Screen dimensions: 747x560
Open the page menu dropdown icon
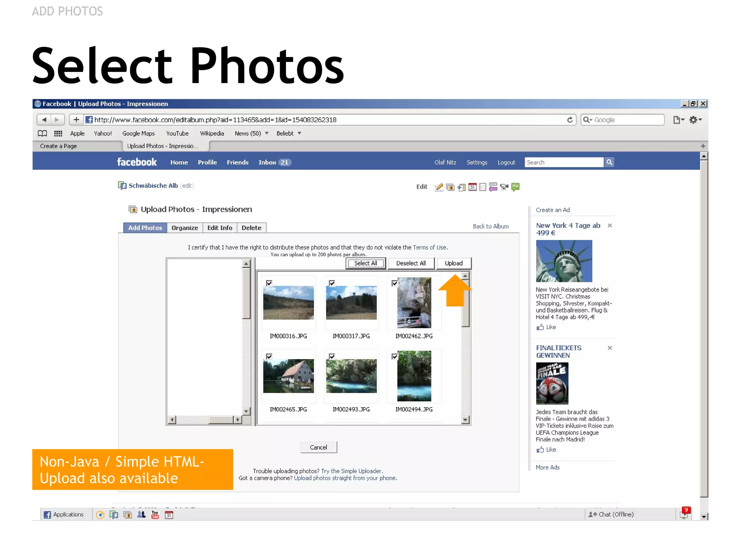coord(678,120)
